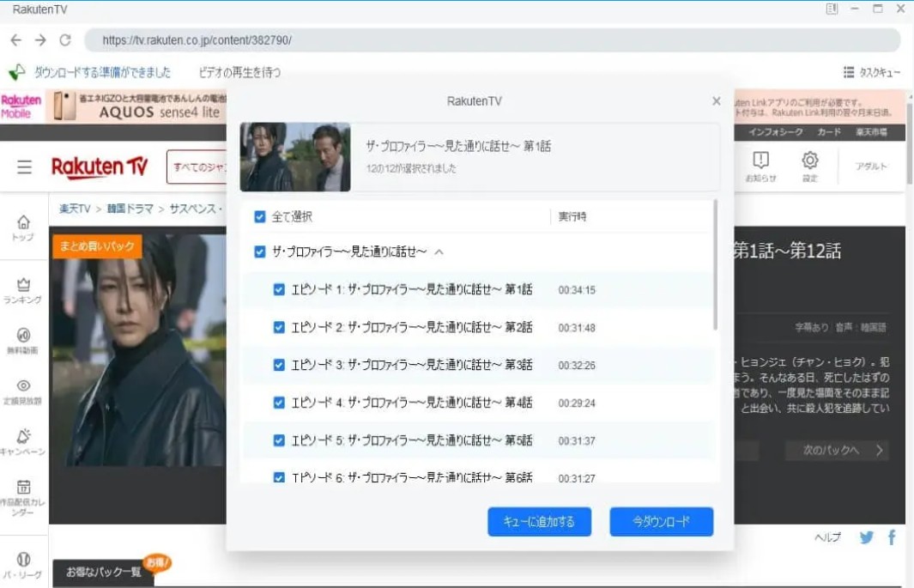The image size is (914, 588).
Task: Uncheck Episode 3 第3話 checkbox
Action: coord(279,365)
